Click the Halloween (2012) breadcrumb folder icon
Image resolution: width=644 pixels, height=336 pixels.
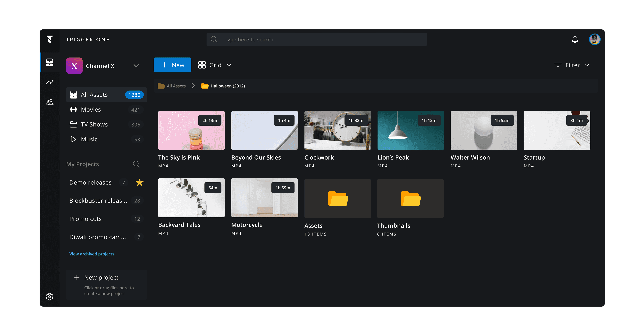205,86
